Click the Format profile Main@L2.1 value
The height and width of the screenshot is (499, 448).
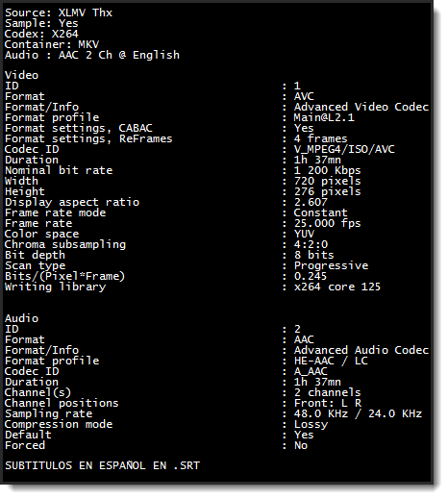324,117
